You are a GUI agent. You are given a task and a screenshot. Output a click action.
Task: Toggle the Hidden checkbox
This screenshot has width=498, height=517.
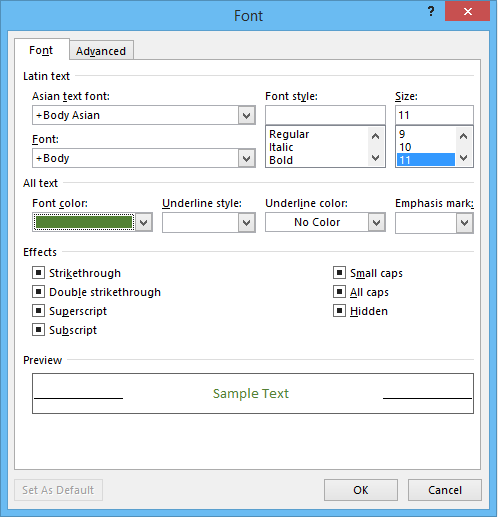pyautogui.click(x=339, y=311)
